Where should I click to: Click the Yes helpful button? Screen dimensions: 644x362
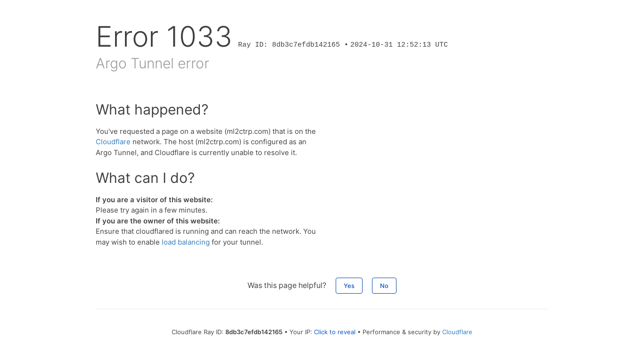349,286
